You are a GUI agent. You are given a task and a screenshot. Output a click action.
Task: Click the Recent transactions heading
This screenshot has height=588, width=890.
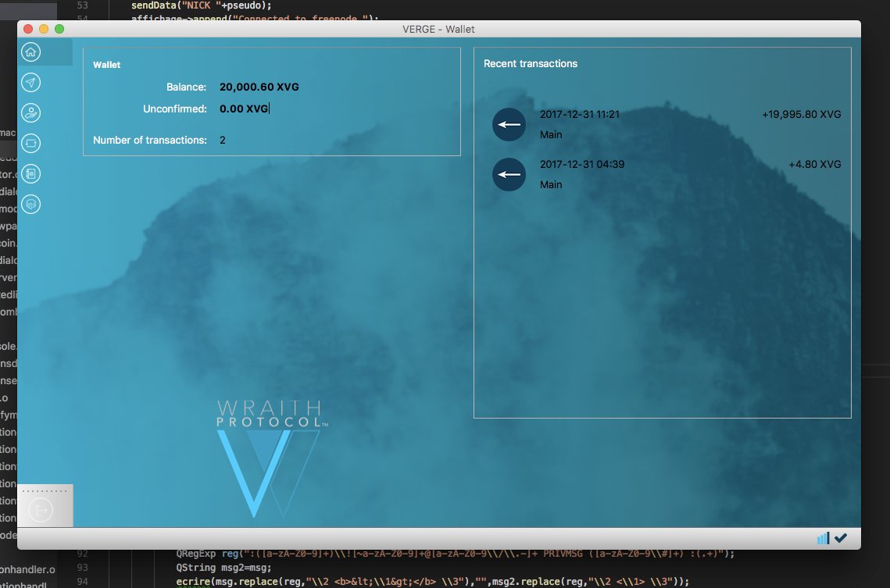[x=530, y=63]
